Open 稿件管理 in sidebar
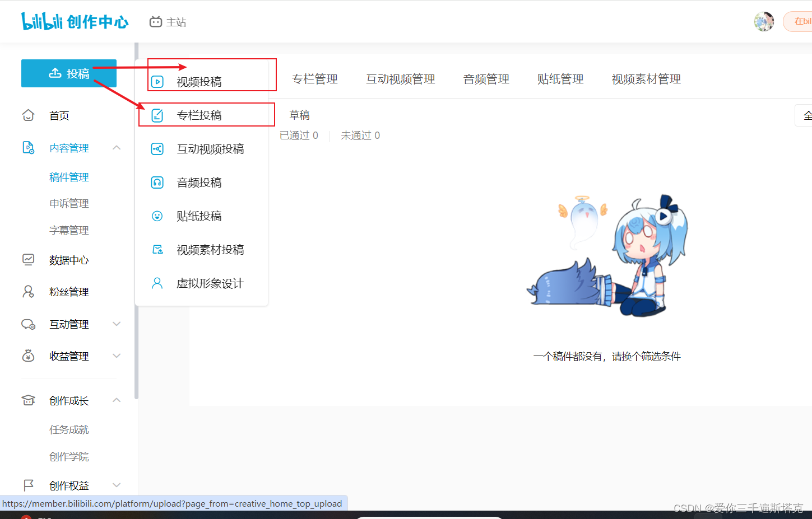Screen dimensions: 812x519 click(x=69, y=177)
